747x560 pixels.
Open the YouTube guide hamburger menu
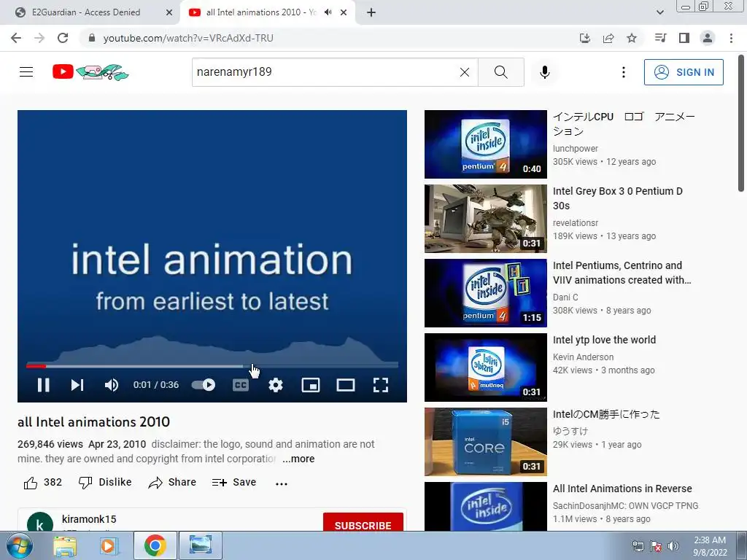26,72
